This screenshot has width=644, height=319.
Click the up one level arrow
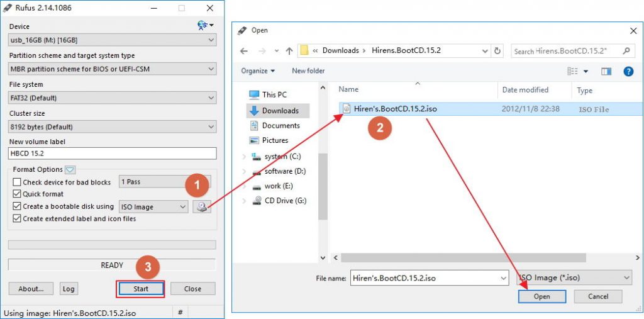click(x=289, y=50)
